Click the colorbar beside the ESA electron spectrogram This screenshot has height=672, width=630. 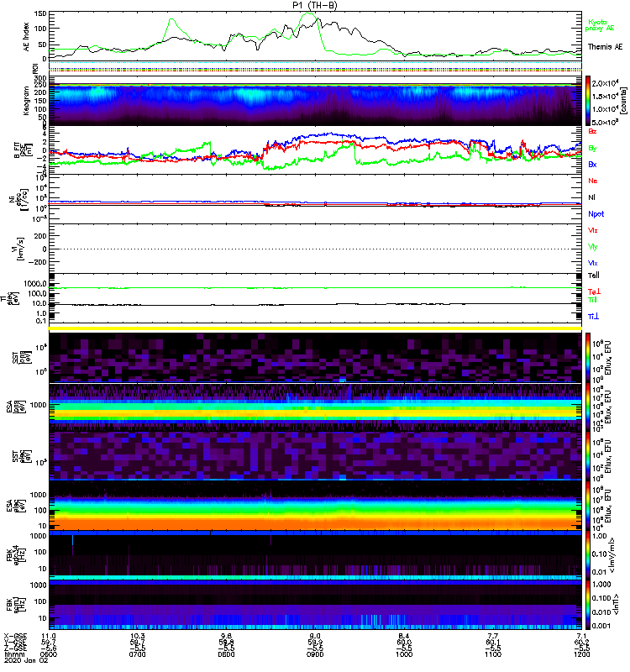click(588, 506)
